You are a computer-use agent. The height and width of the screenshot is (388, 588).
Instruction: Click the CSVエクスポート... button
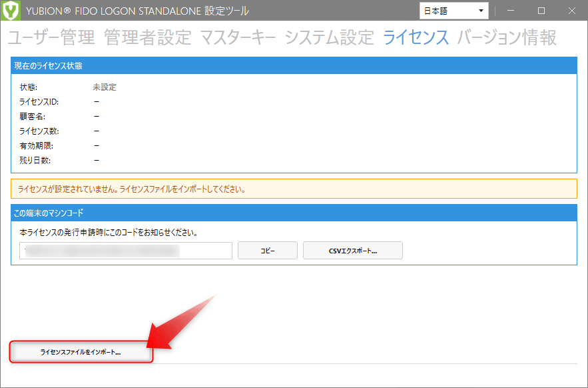click(x=353, y=251)
